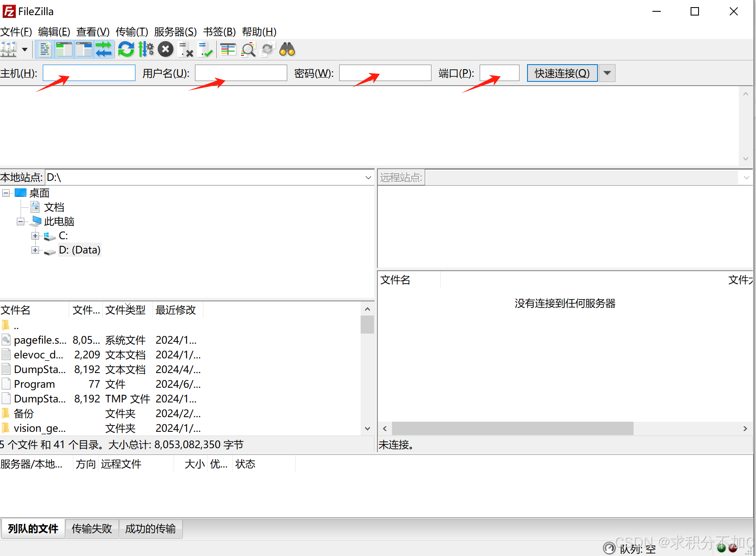Switch to the 传输失败 tab
Viewport: 756px width, 556px height.
coord(92,529)
